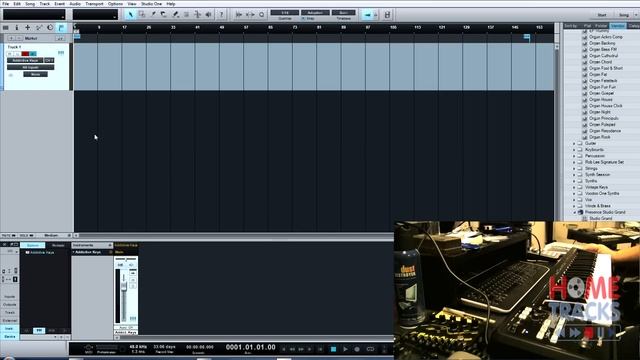Toggle the marker track flag icon
640x360 pixels.
tap(62, 28)
